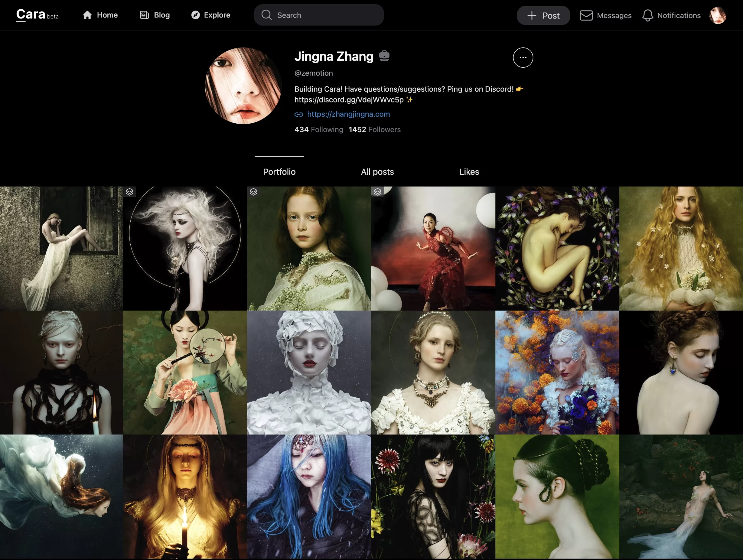
Task: Open the zhangjingna.com website link
Action: click(x=348, y=114)
